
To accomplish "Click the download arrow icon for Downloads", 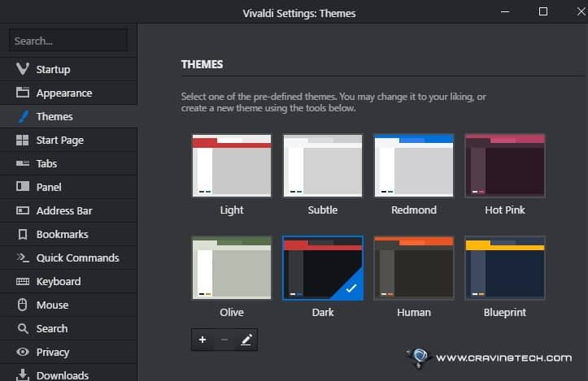I will click(23, 375).
